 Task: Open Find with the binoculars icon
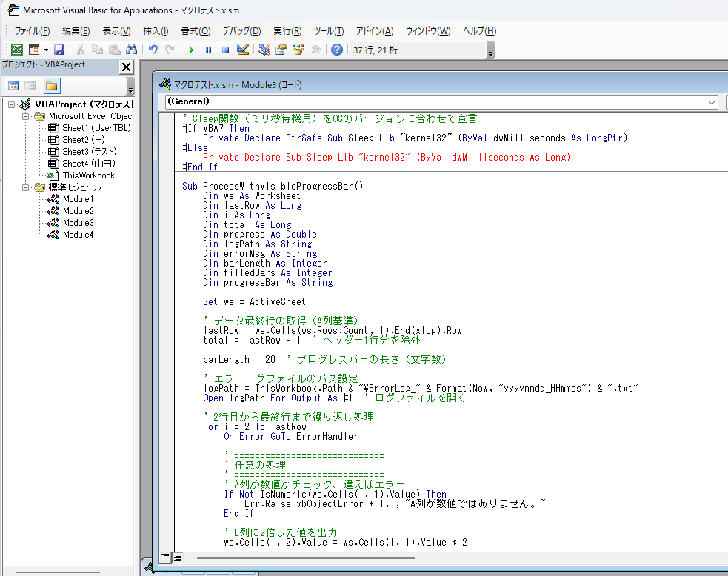tap(132, 50)
